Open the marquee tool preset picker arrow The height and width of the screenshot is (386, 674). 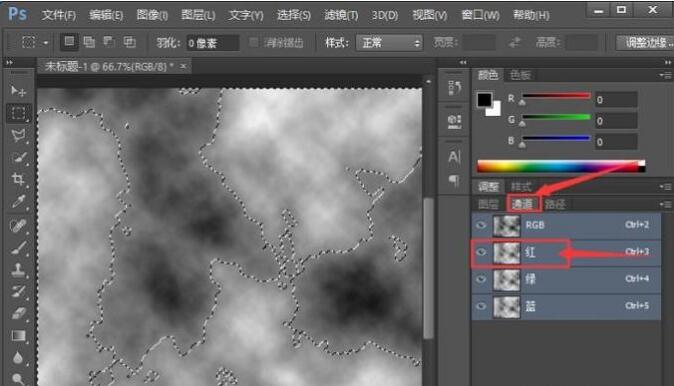(x=46, y=43)
